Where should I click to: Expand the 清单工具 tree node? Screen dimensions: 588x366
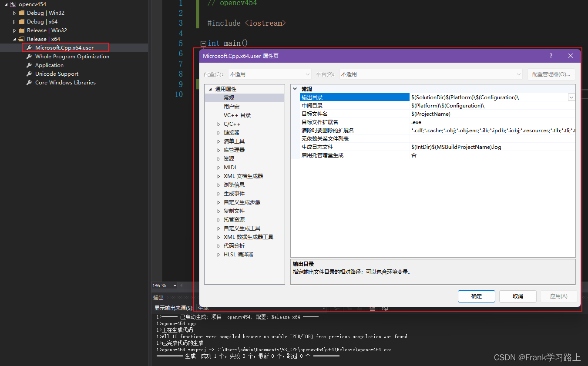[218, 141]
